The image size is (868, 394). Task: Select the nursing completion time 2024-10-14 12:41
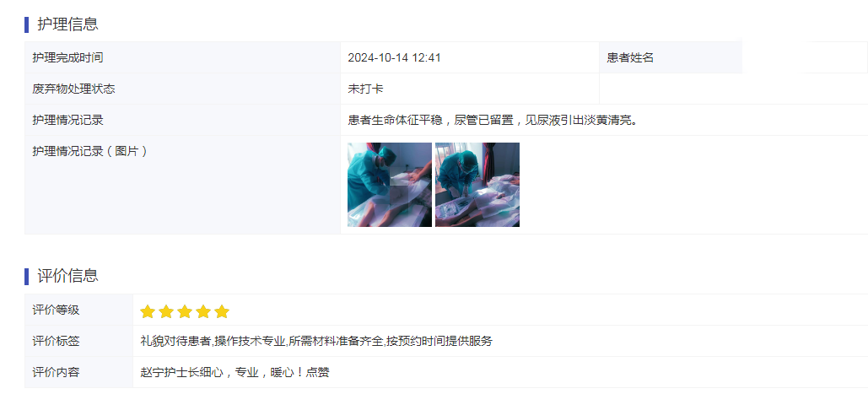pyautogui.click(x=394, y=57)
